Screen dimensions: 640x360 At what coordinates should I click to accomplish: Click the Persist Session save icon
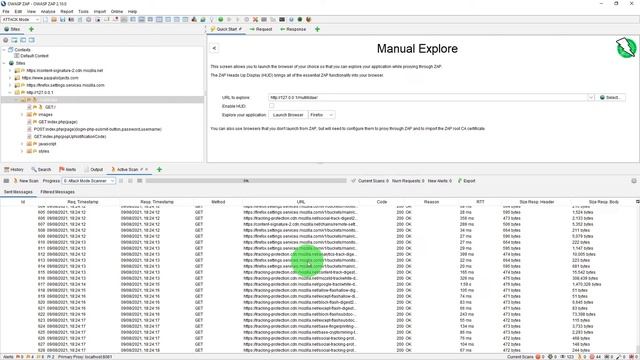(62, 19)
